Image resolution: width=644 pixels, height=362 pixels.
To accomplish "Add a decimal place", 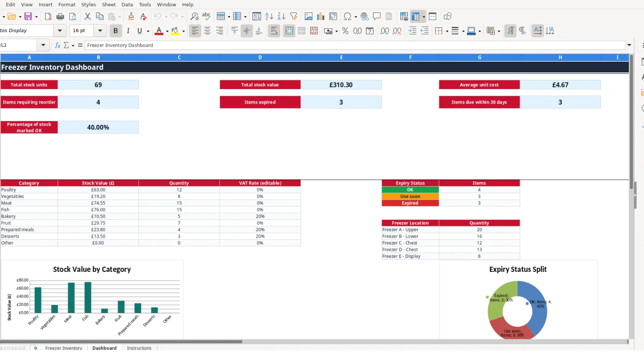I will (385, 31).
